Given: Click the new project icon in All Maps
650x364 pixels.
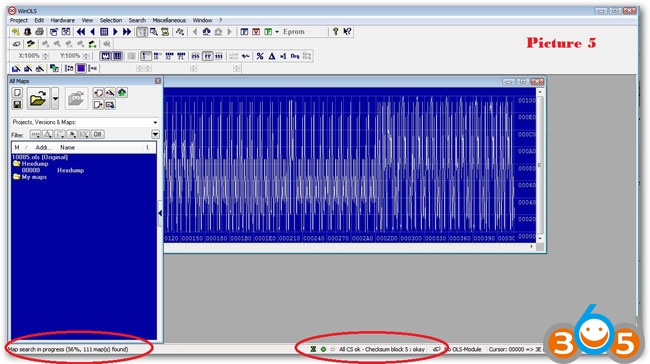Looking at the screenshot, I should (17, 92).
